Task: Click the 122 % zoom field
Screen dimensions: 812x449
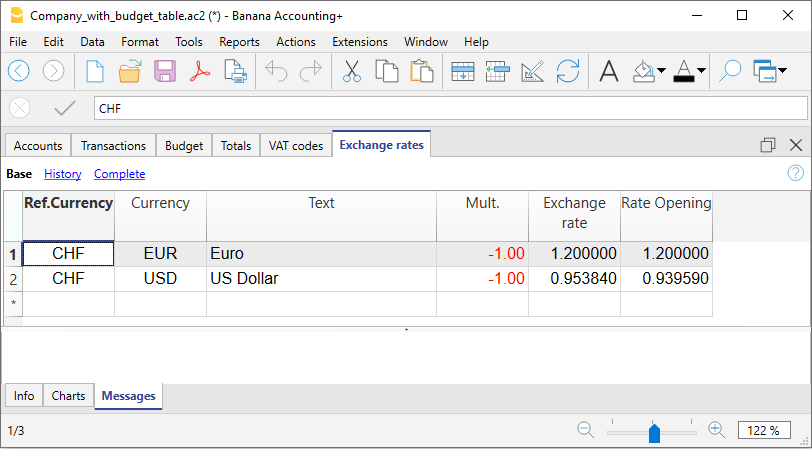Action: pyautogui.click(x=764, y=430)
